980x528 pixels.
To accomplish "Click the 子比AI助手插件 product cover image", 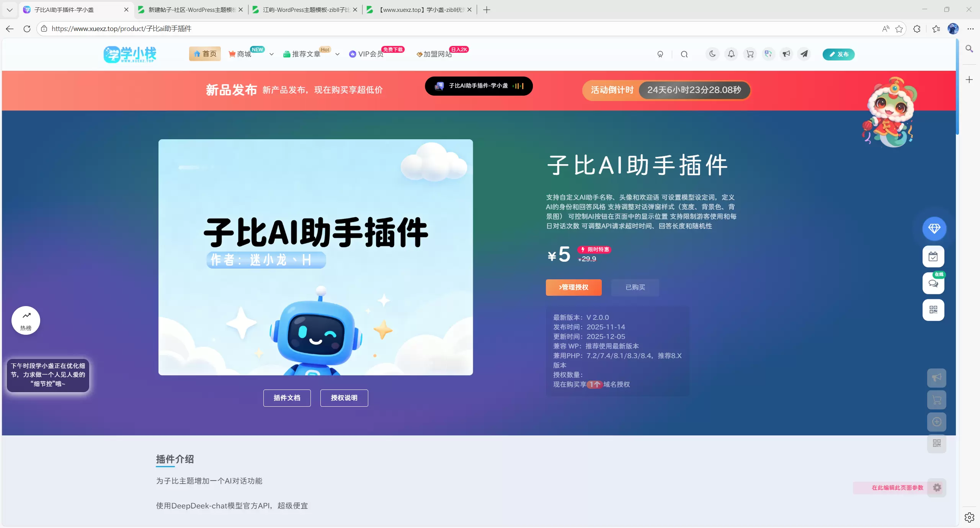I will pos(315,257).
